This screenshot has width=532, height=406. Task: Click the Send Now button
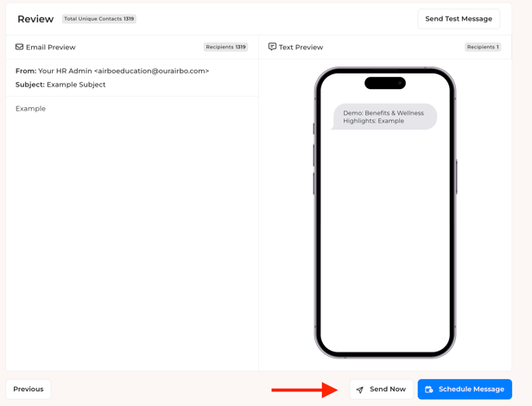382,389
